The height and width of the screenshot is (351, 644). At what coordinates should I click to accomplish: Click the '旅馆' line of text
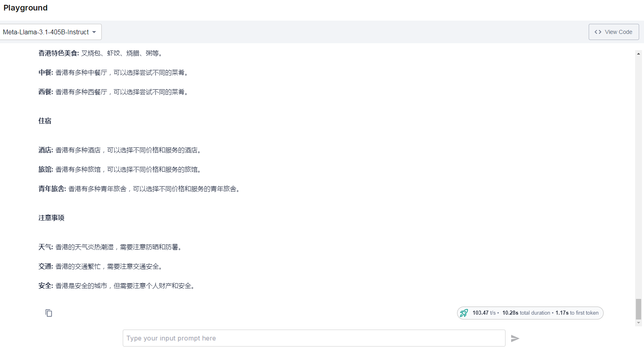coord(120,169)
